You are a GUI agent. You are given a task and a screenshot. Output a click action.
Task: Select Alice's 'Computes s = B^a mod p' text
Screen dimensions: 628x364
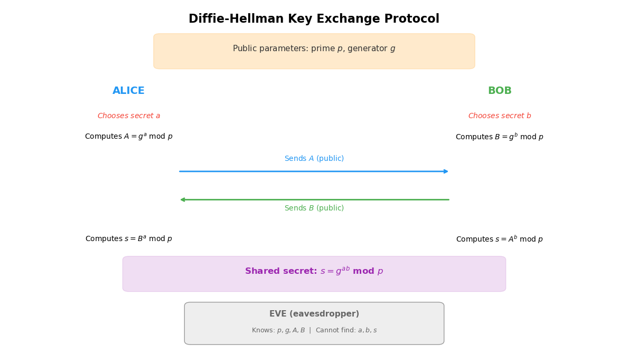(128, 239)
